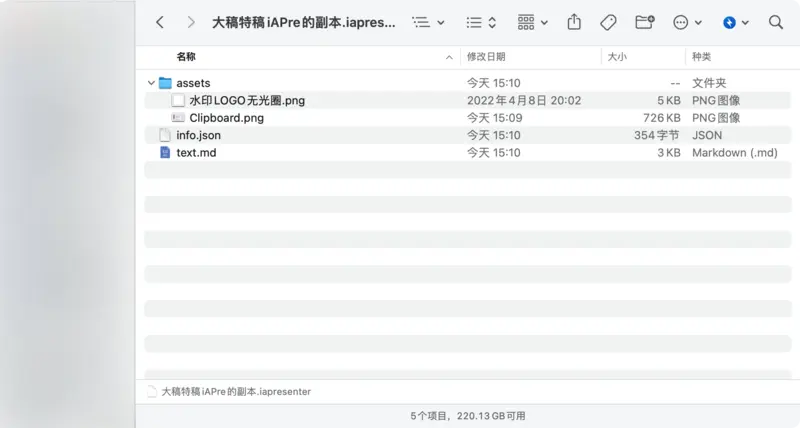The height and width of the screenshot is (428, 800).
Task: Click the info.json document icon
Action: pyautogui.click(x=165, y=135)
